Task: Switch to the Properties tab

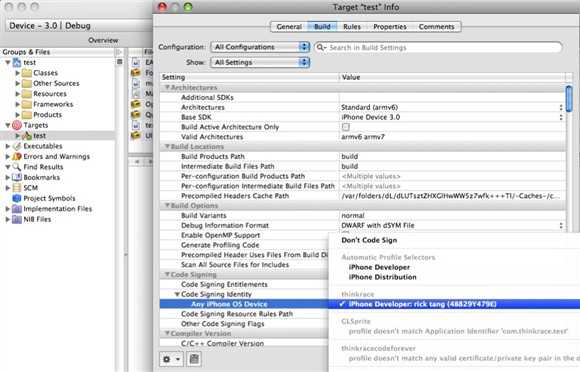Action: [390, 27]
